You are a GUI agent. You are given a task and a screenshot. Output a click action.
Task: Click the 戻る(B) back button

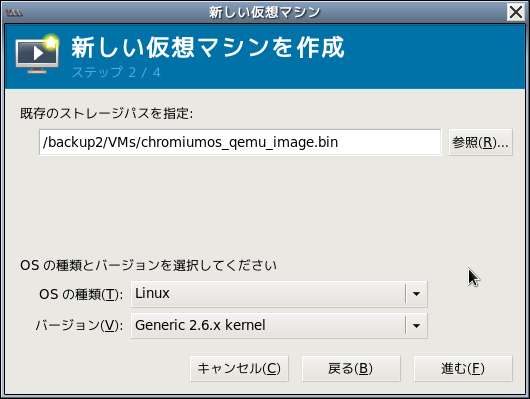[351, 368]
